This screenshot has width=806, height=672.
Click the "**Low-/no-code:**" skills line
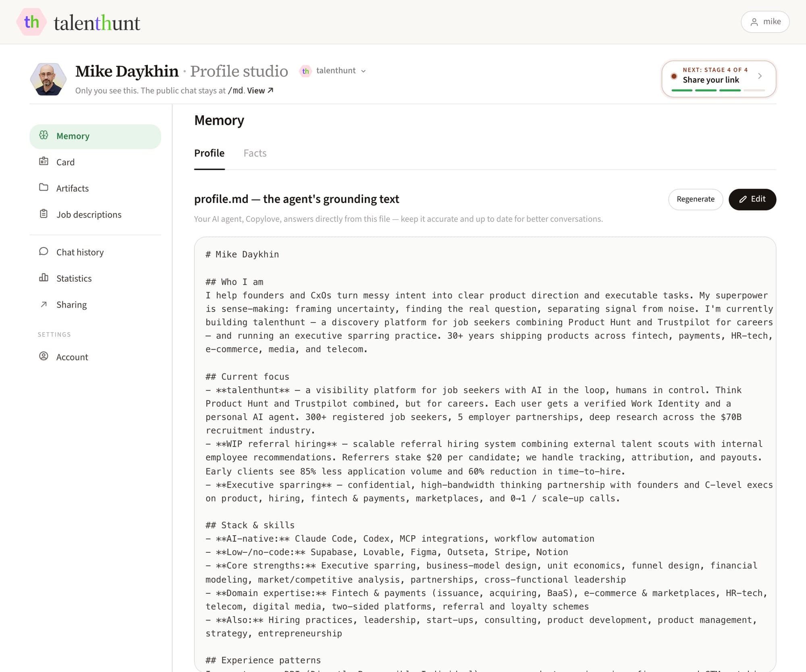pyautogui.click(x=387, y=553)
